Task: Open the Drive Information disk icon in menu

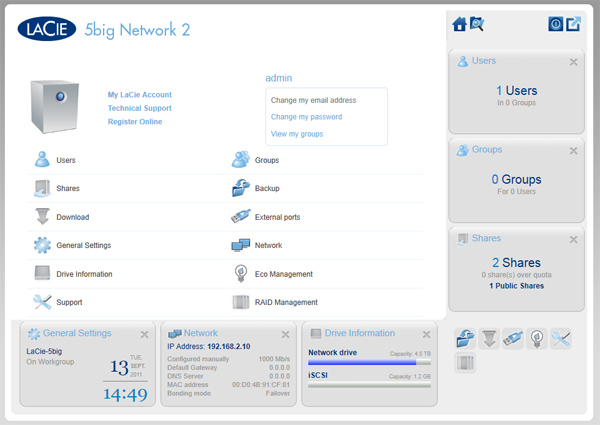Action: click(42, 273)
